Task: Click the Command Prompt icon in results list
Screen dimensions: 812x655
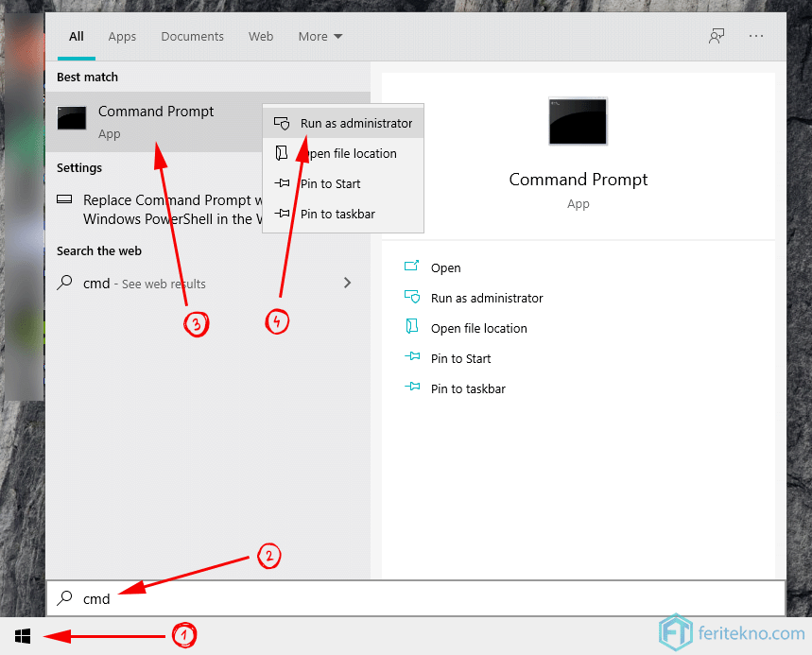Action: (x=72, y=118)
